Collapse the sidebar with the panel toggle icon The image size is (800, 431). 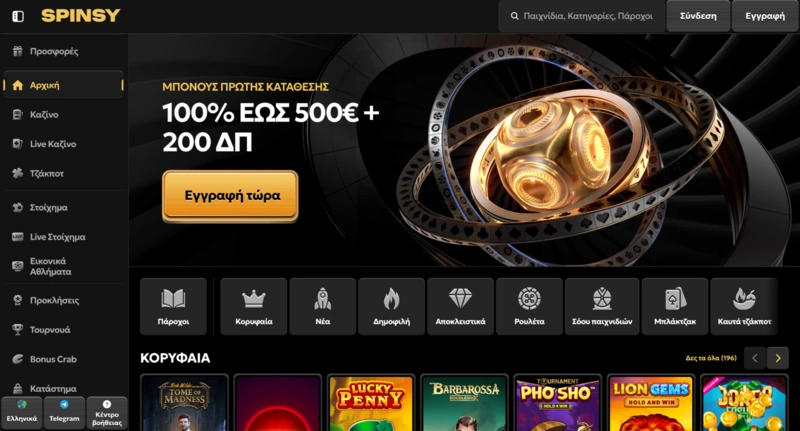point(18,16)
